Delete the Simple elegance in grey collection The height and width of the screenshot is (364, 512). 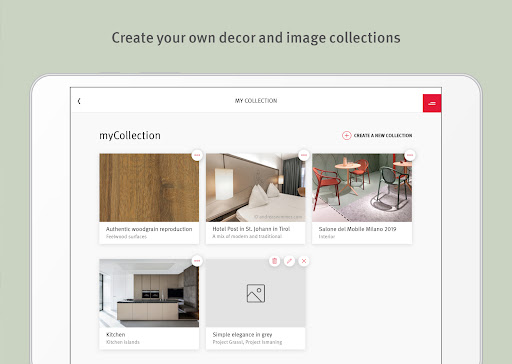(275, 261)
